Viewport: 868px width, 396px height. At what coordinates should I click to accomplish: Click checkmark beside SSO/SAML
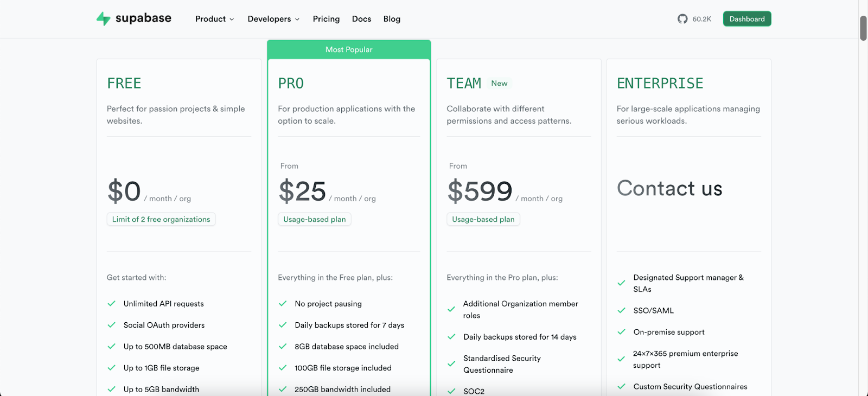pos(622,310)
